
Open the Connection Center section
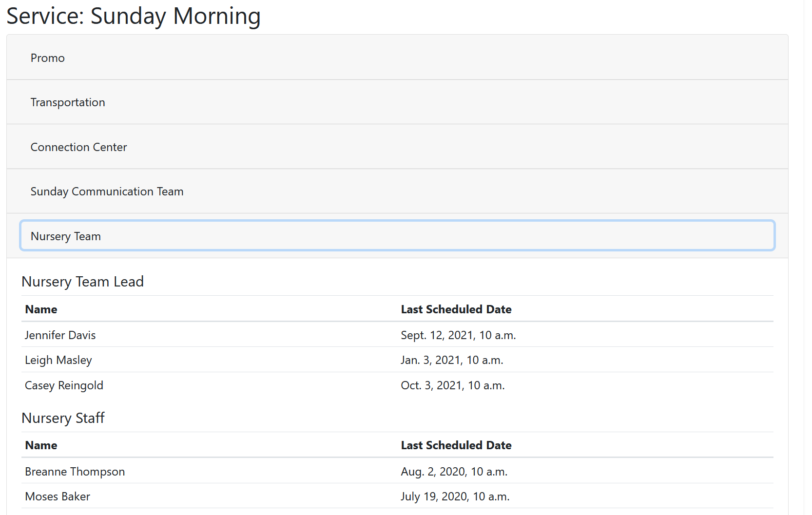click(x=78, y=147)
